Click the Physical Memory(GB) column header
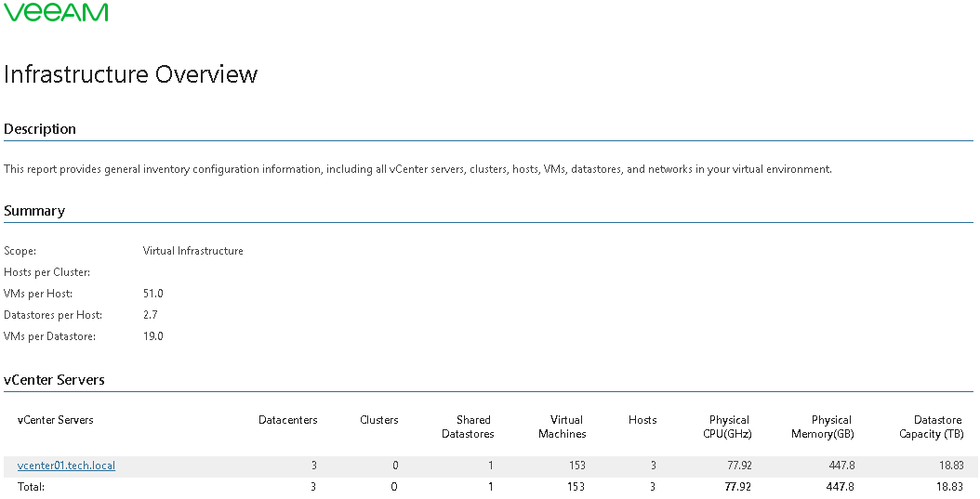 pyautogui.click(x=823, y=427)
